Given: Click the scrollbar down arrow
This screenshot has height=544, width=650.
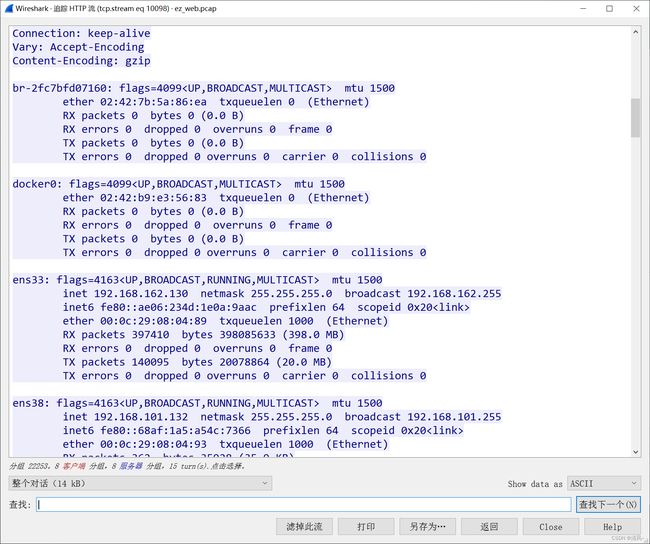Looking at the screenshot, I should tap(635, 452).
